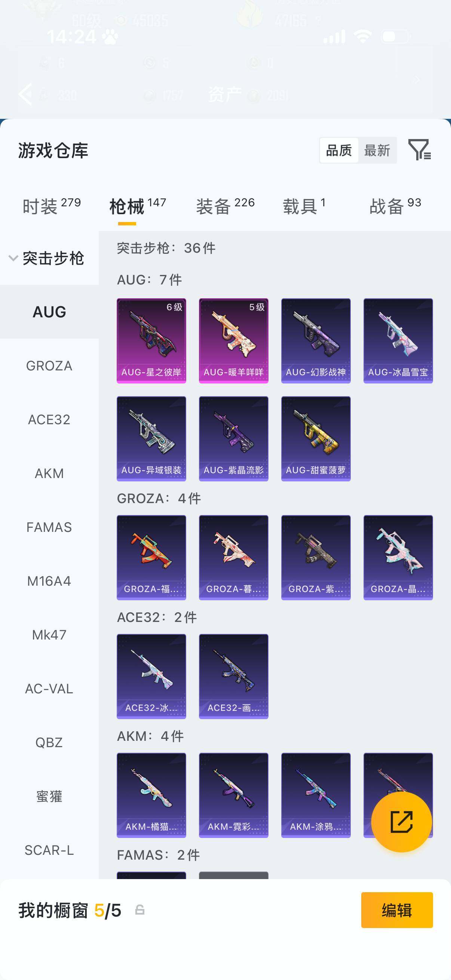The height and width of the screenshot is (980, 451).
Task: Switch sorting to 品质
Action: pyautogui.click(x=339, y=150)
